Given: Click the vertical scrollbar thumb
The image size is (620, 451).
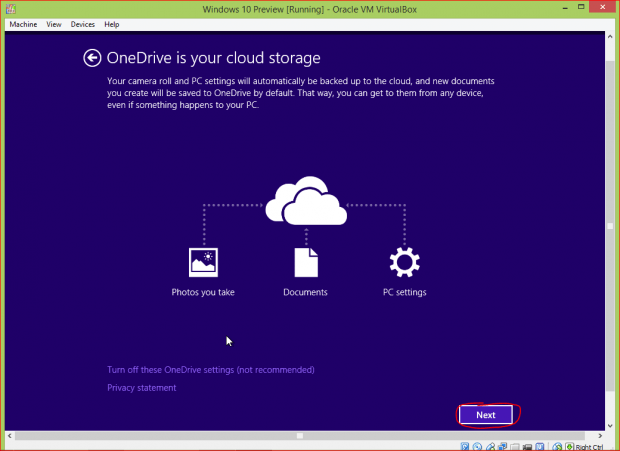Looking at the screenshot, I should coord(610,225).
